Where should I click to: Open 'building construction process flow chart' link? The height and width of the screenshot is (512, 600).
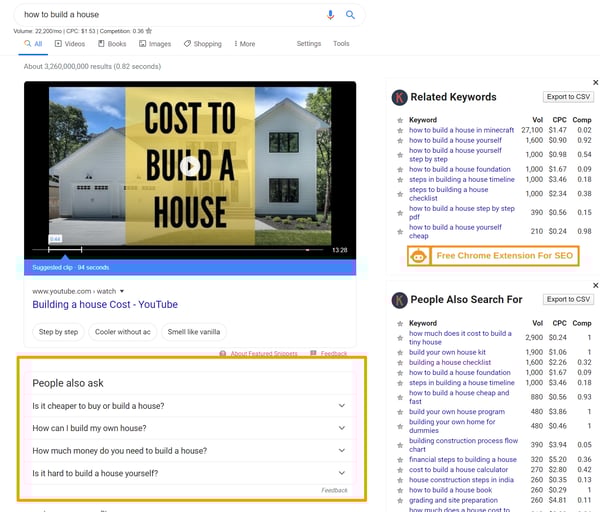pos(463,445)
